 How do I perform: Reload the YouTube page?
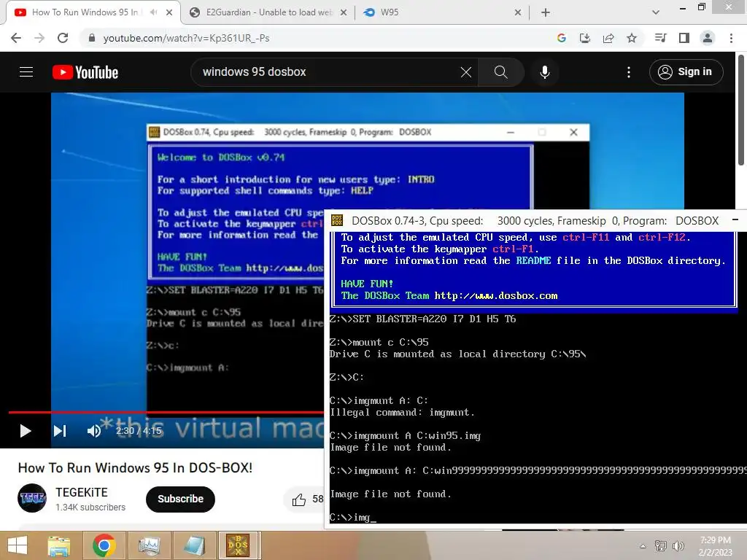point(63,38)
